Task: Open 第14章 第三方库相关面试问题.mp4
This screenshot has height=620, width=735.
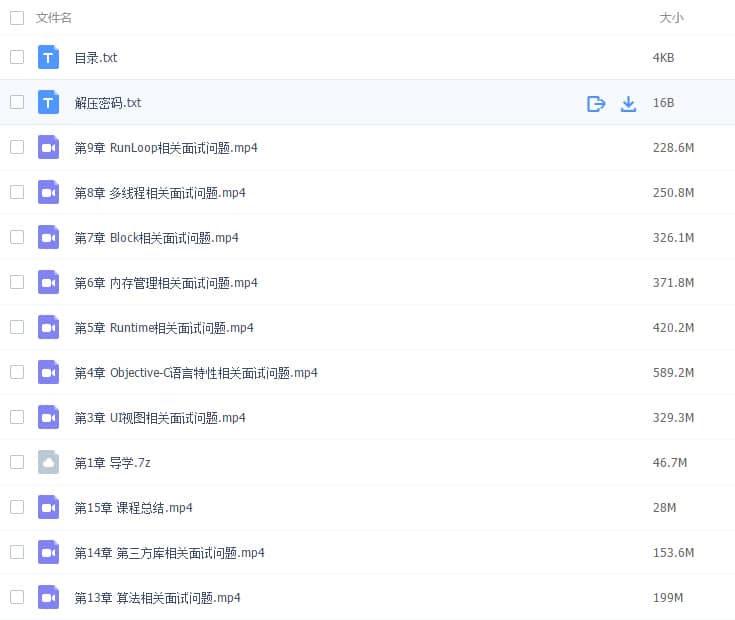Action: coord(169,553)
